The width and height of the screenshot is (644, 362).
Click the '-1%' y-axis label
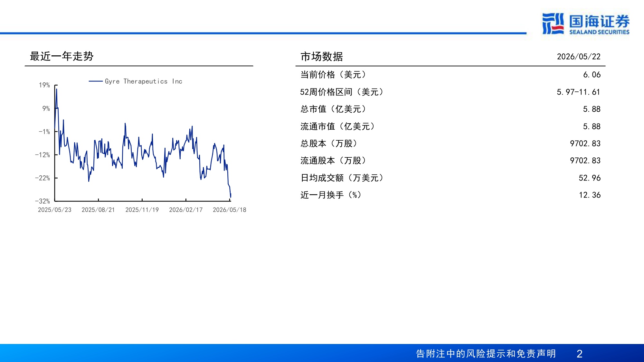tap(44, 132)
